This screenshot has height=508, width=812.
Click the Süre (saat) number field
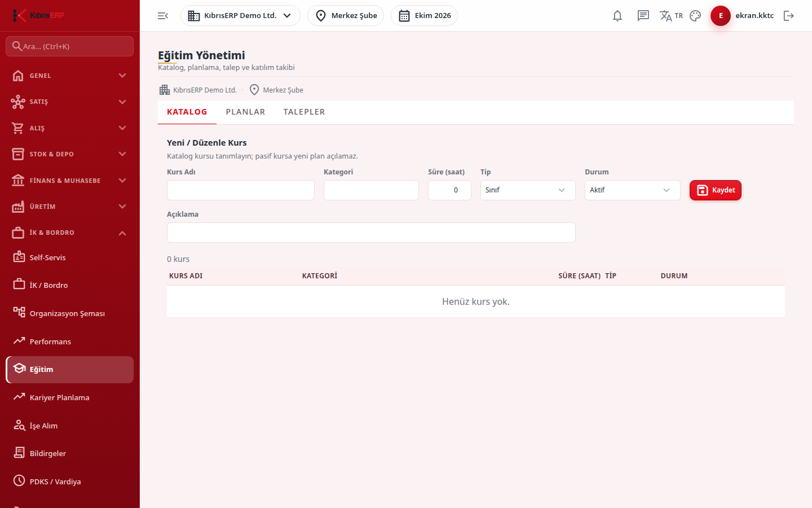pyautogui.click(x=449, y=190)
